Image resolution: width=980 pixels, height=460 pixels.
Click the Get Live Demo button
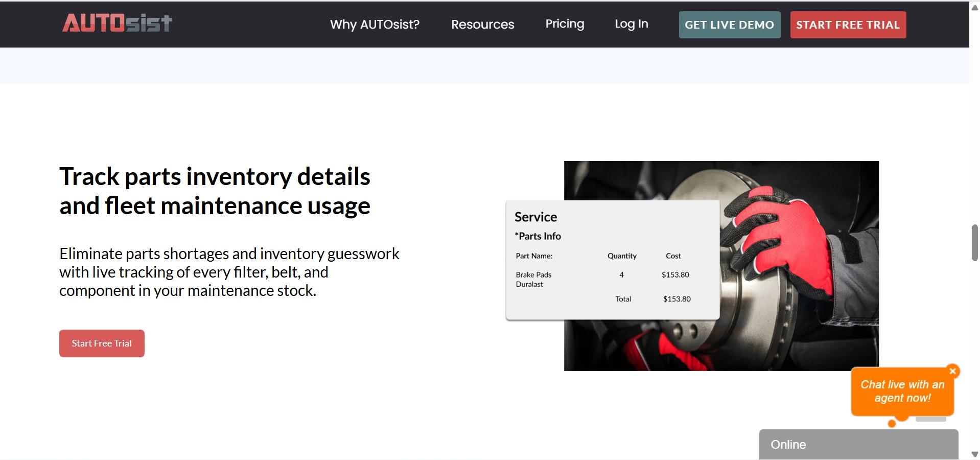(x=729, y=25)
